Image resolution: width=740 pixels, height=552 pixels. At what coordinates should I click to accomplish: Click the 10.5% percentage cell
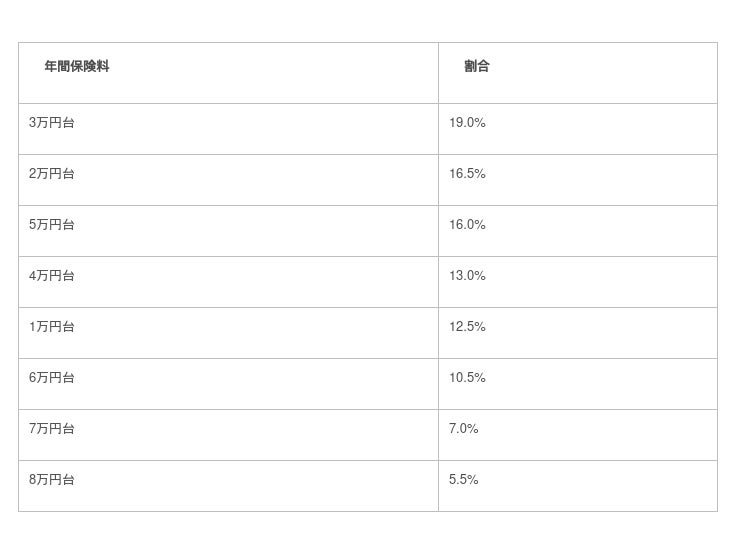[x=467, y=378]
